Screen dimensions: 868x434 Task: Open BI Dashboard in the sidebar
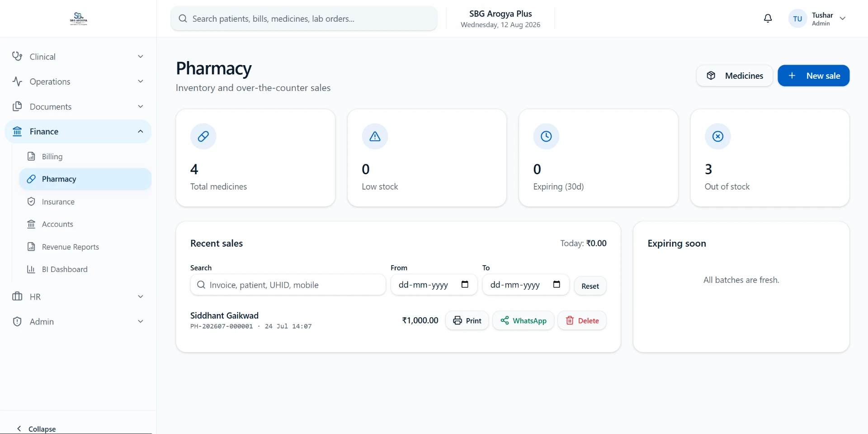(x=85, y=269)
